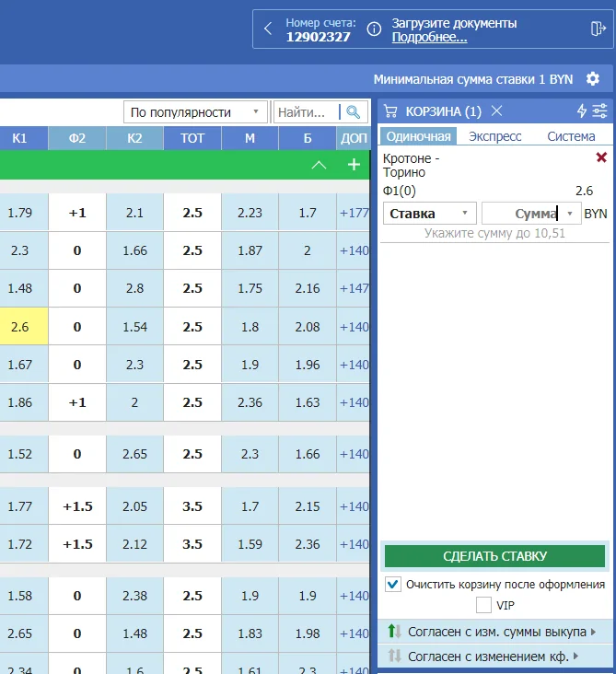Clear the basket using the X beside КОРЗИНА
The width and height of the screenshot is (616, 674).
(x=496, y=111)
